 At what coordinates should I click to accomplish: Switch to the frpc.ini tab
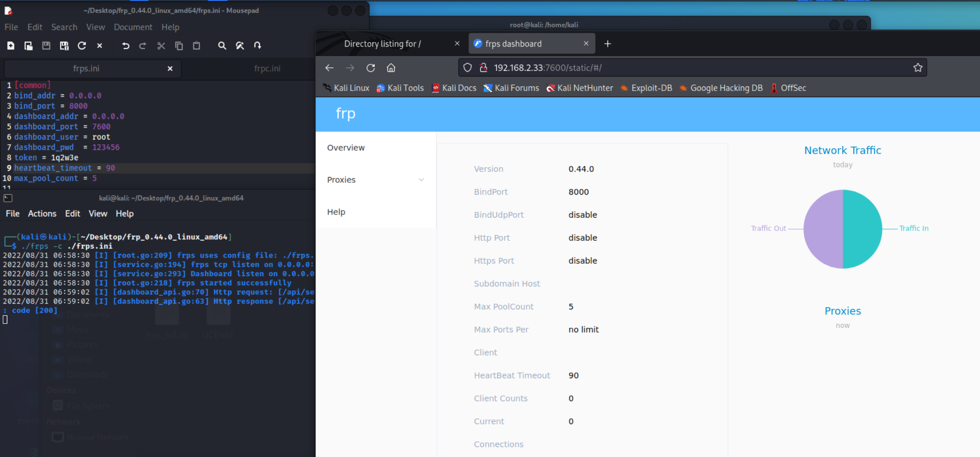267,68
